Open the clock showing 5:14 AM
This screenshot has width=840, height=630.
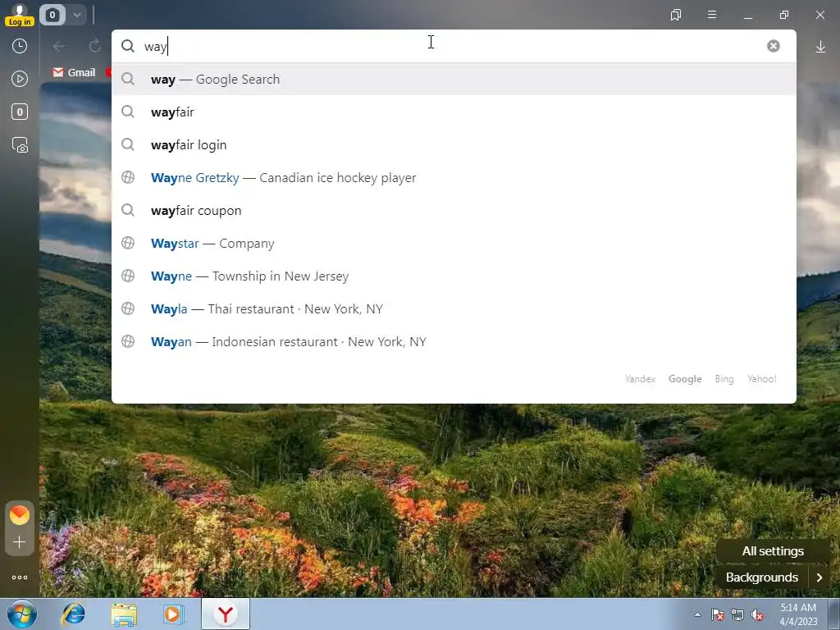pyautogui.click(x=798, y=614)
